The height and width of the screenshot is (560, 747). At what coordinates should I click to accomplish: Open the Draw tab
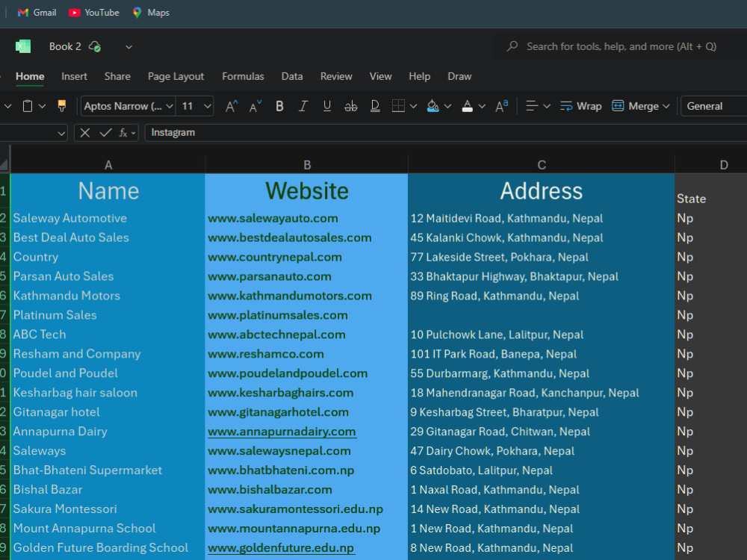(x=459, y=76)
